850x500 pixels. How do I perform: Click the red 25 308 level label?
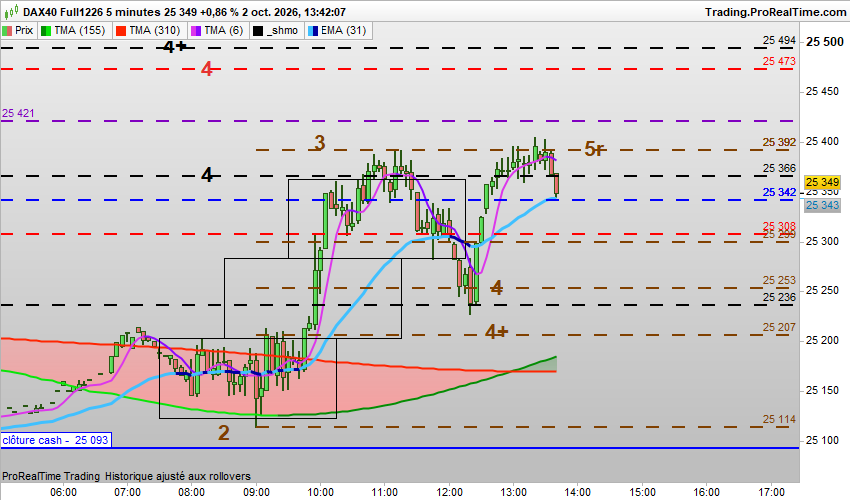click(x=779, y=226)
